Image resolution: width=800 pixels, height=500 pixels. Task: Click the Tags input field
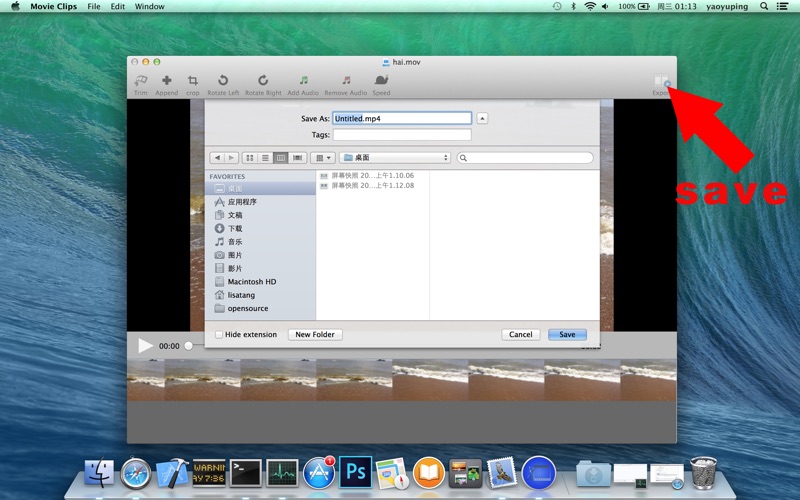[x=402, y=135]
